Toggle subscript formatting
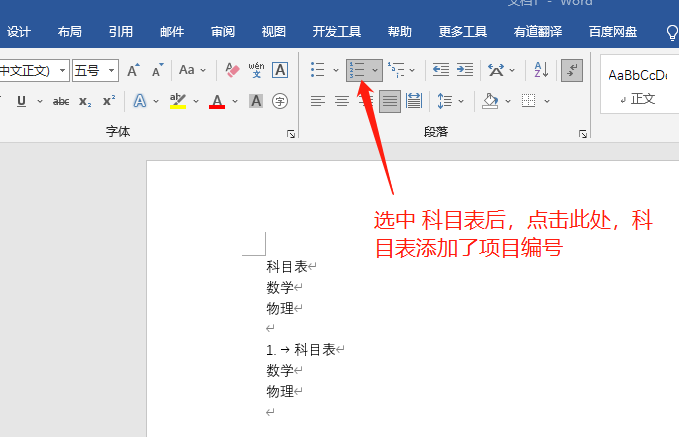The height and width of the screenshot is (437, 679). [85, 101]
